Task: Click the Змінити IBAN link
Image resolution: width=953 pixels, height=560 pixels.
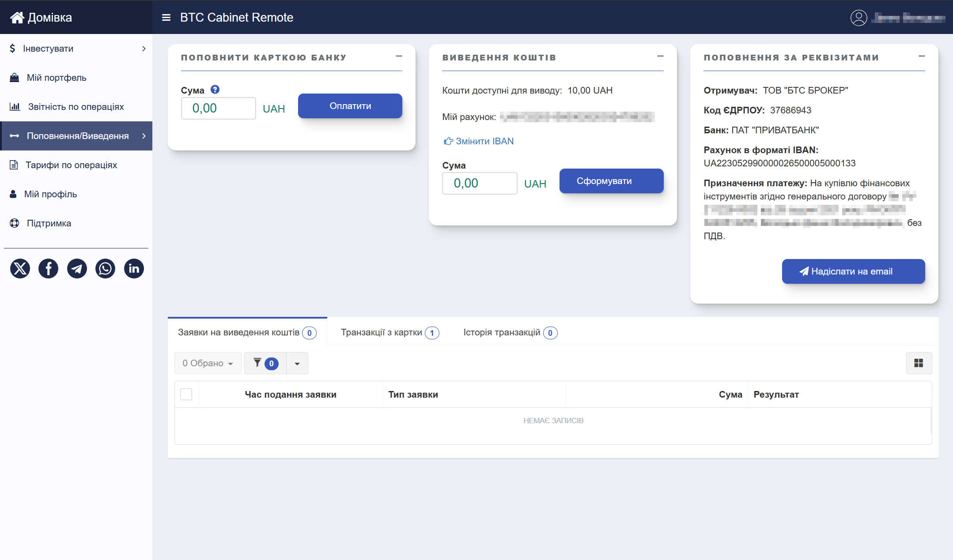Action: [479, 141]
